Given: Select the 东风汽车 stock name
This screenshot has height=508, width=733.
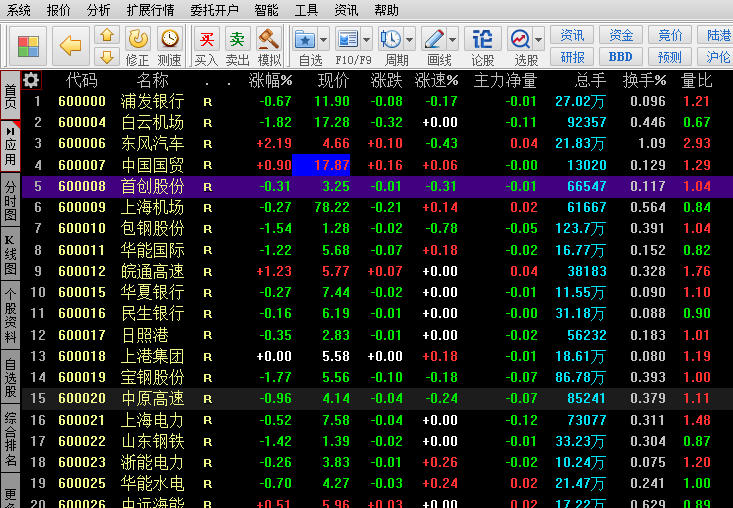Looking at the screenshot, I should (152, 143).
